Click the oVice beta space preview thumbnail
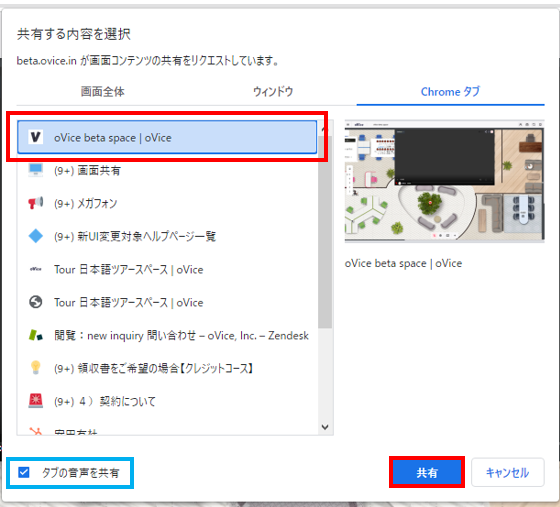This screenshot has height=507, width=560. coord(444,181)
